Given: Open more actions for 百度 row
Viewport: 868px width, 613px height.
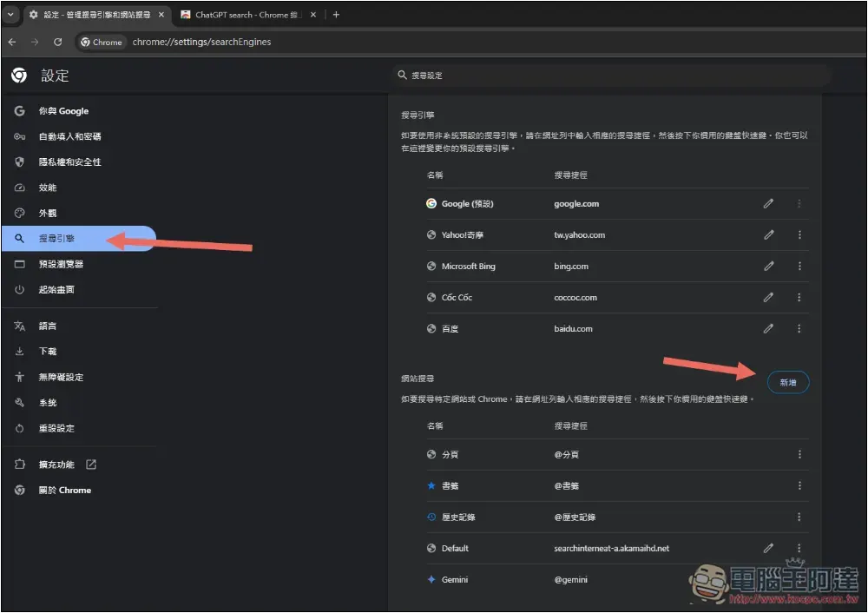Looking at the screenshot, I should click(799, 328).
